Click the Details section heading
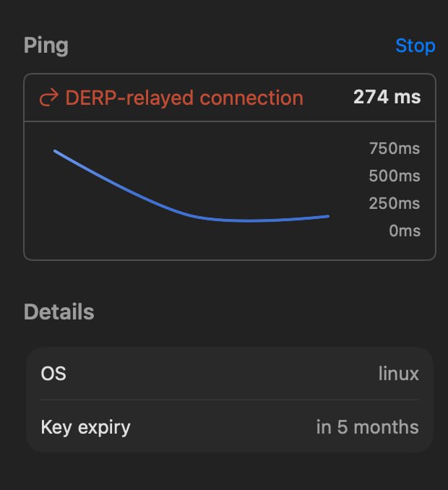Screen dimensions: 448x490 (59, 311)
